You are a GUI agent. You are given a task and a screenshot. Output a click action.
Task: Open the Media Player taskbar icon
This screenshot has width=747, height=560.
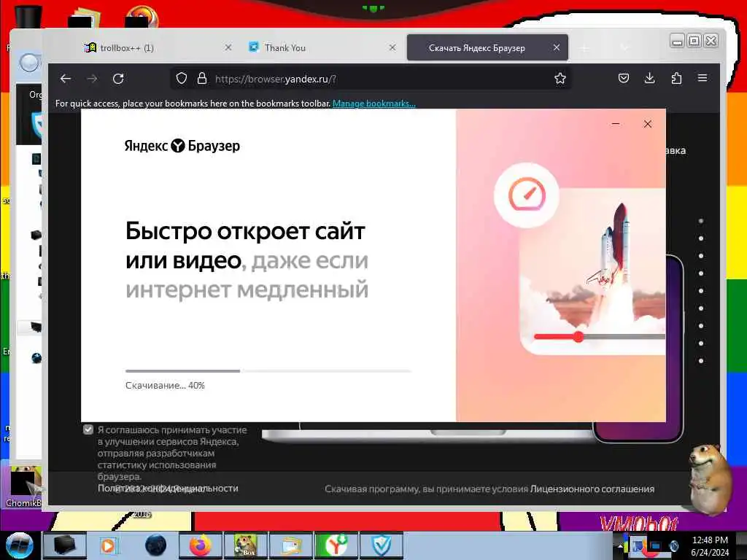pyautogui.click(x=108, y=545)
